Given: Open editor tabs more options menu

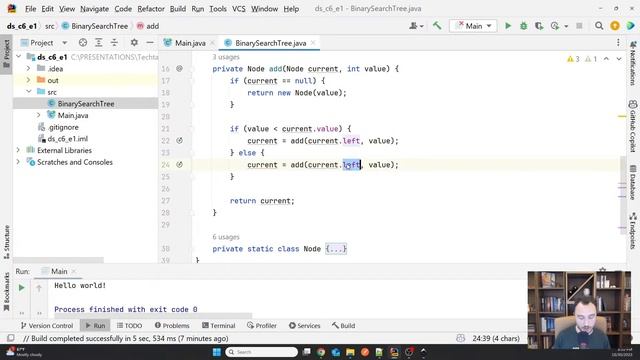Looking at the screenshot, I should coord(618,42).
